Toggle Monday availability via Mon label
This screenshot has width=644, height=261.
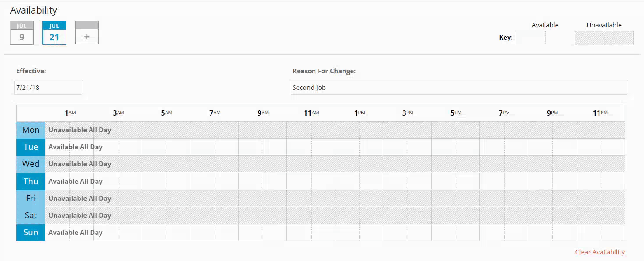(x=31, y=130)
